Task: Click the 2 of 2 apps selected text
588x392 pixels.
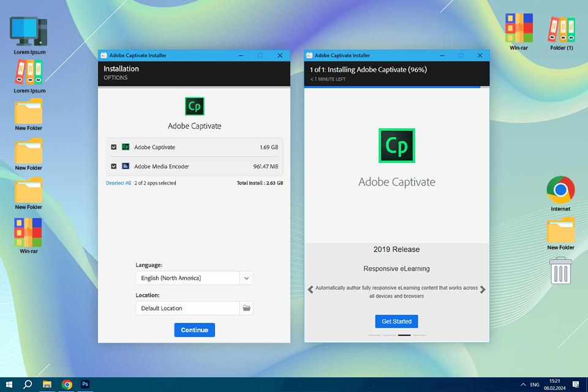Action: tap(155, 183)
